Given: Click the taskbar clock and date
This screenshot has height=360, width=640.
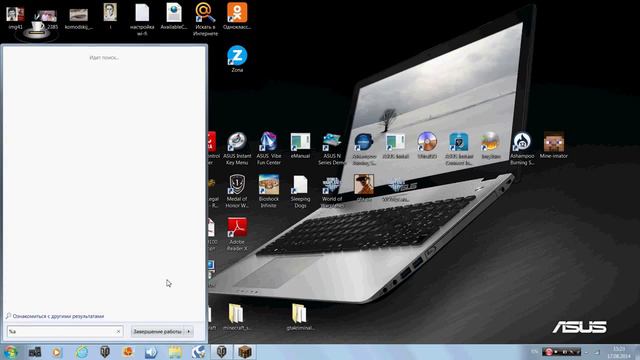Looking at the screenshot, I should (x=619, y=352).
